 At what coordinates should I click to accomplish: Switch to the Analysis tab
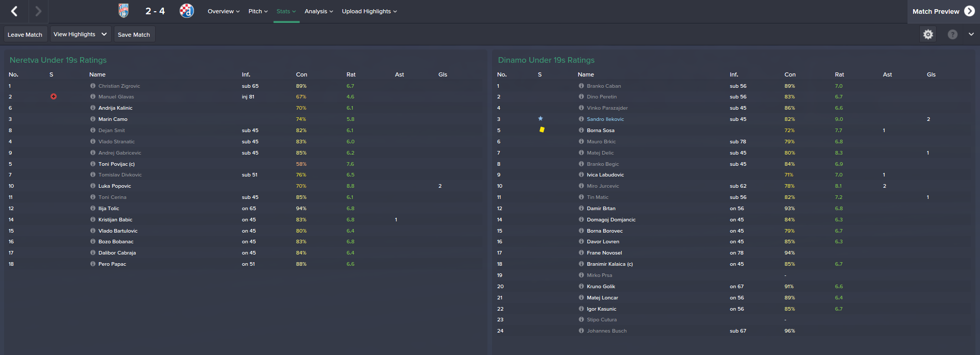click(318, 11)
